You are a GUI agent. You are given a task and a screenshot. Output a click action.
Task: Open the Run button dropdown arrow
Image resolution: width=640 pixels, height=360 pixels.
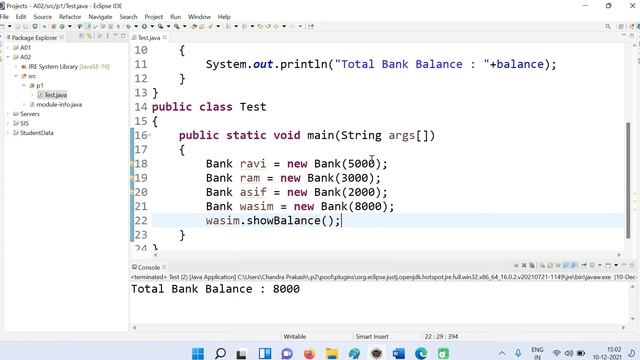[x=152, y=27]
